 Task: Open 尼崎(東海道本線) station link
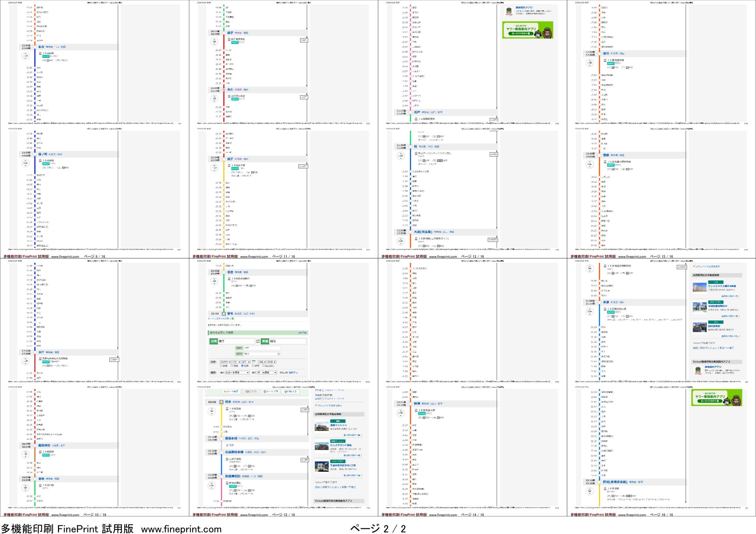(615, 482)
